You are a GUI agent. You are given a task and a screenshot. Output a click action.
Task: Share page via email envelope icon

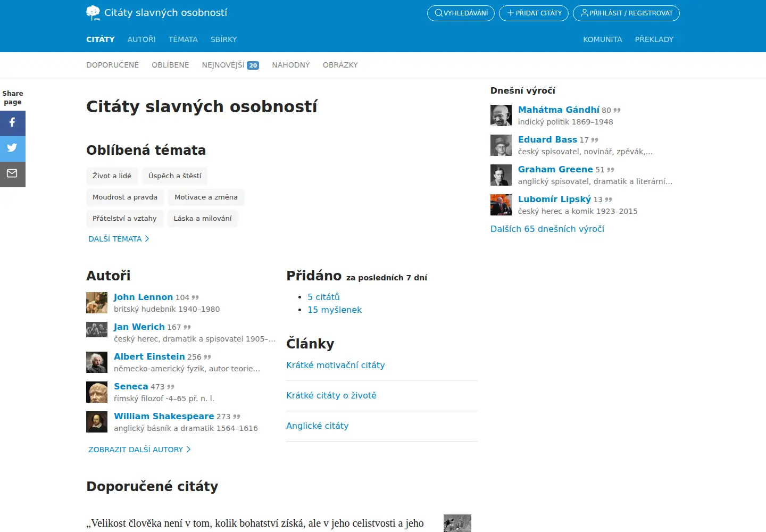point(13,174)
